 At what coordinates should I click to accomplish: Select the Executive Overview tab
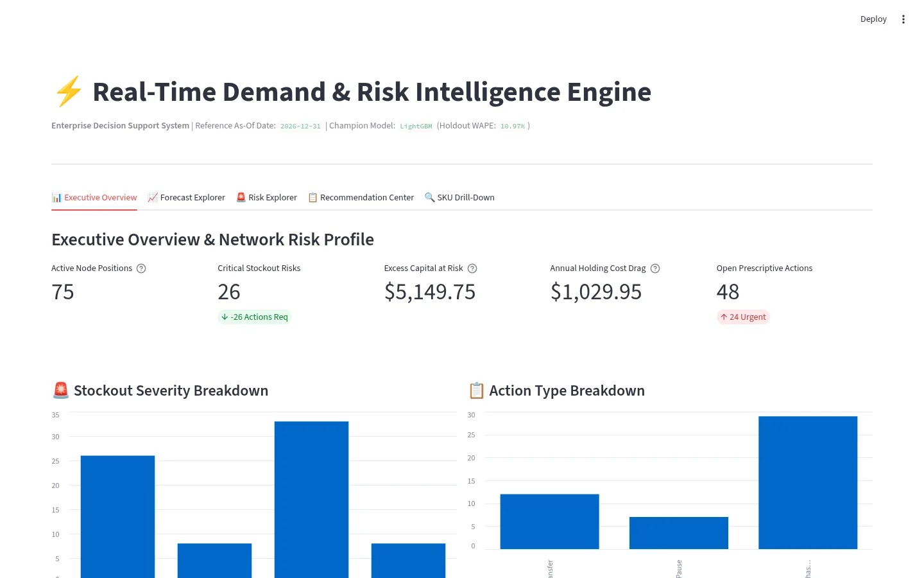coord(94,197)
